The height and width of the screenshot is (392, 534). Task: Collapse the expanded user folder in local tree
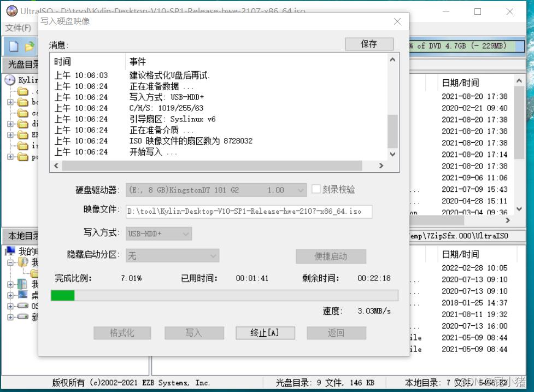[x=10, y=262]
